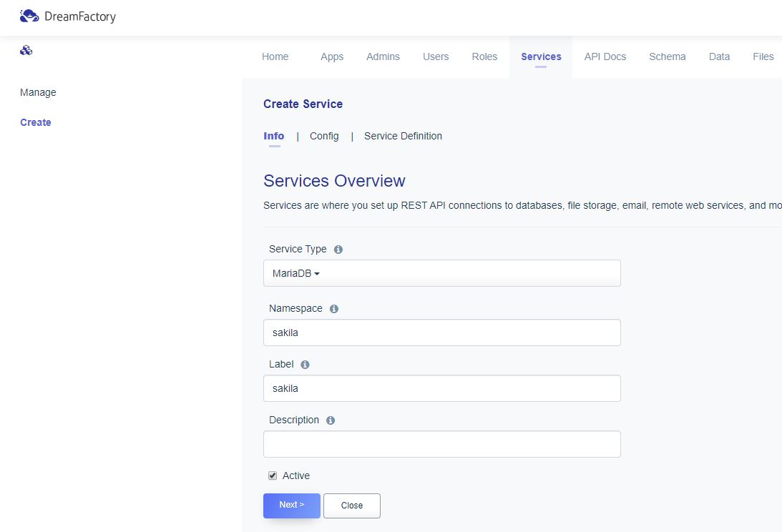Uncheck the Active checkbox
The image size is (782, 532).
(x=273, y=476)
